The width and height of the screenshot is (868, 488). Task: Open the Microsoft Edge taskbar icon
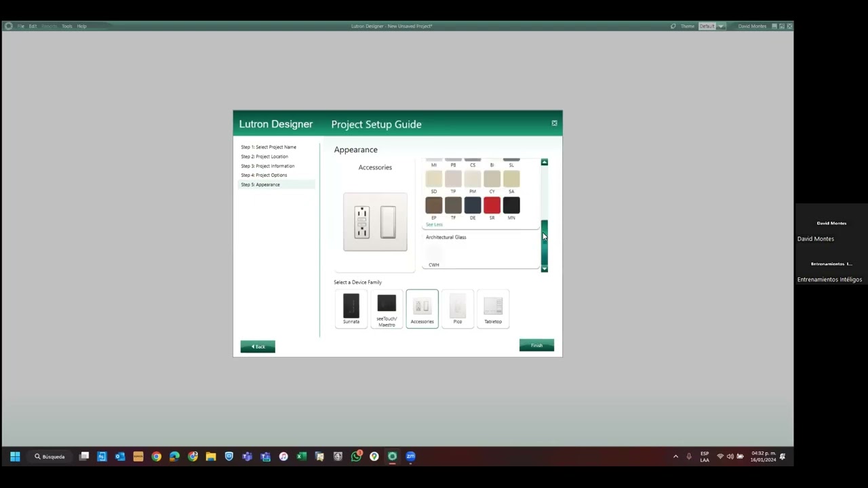click(x=174, y=456)
